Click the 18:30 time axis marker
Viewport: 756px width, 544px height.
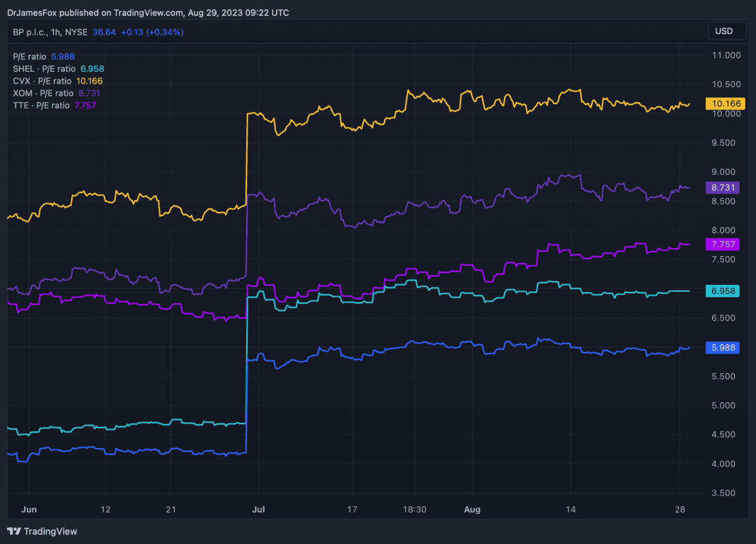click(x=415, y=509)
